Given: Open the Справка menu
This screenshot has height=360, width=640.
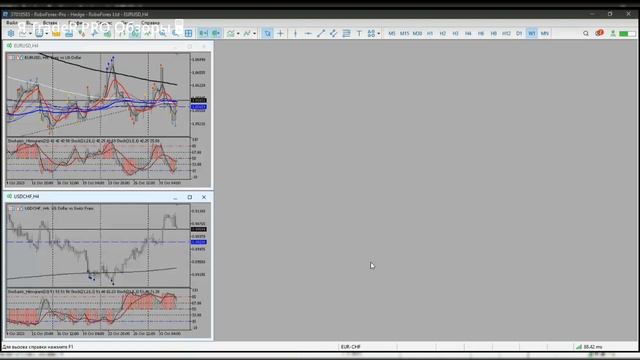Looking at the screenshot, I should tap(150, 23).
